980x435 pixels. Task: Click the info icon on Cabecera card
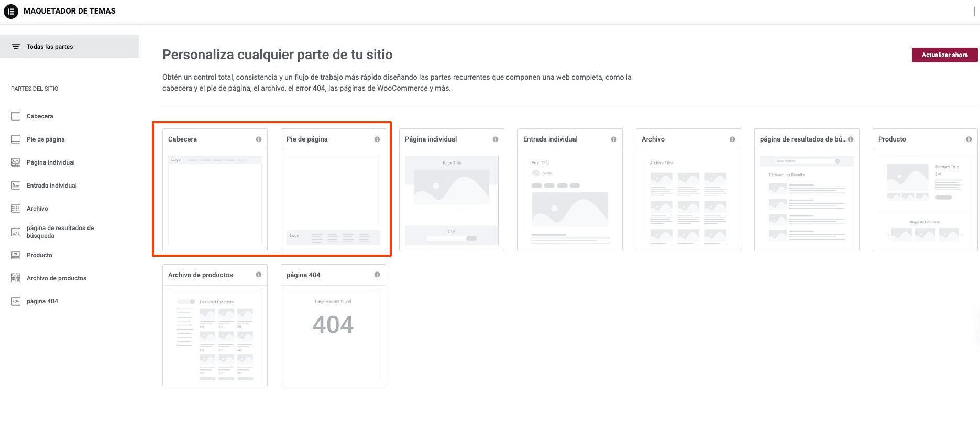(259, 139)
